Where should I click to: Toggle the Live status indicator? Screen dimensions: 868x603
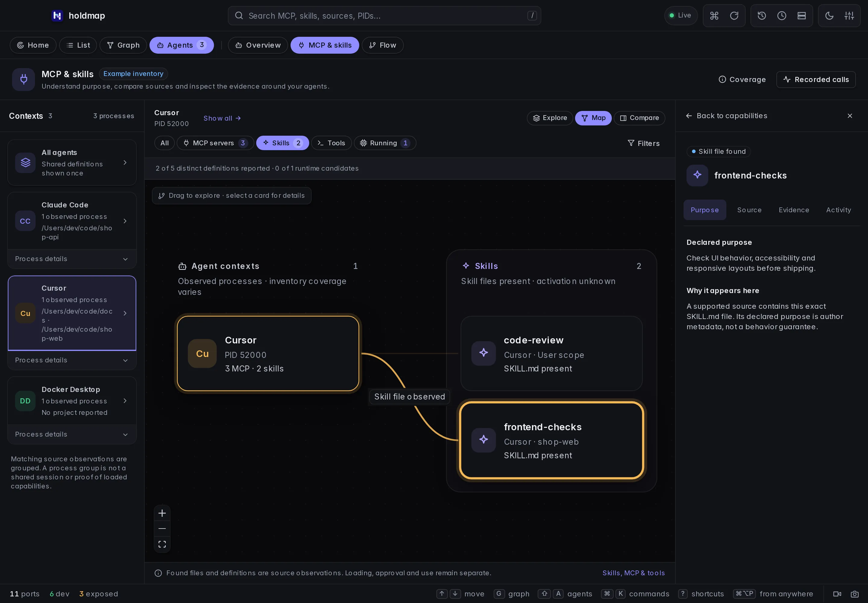click(681, 15)
